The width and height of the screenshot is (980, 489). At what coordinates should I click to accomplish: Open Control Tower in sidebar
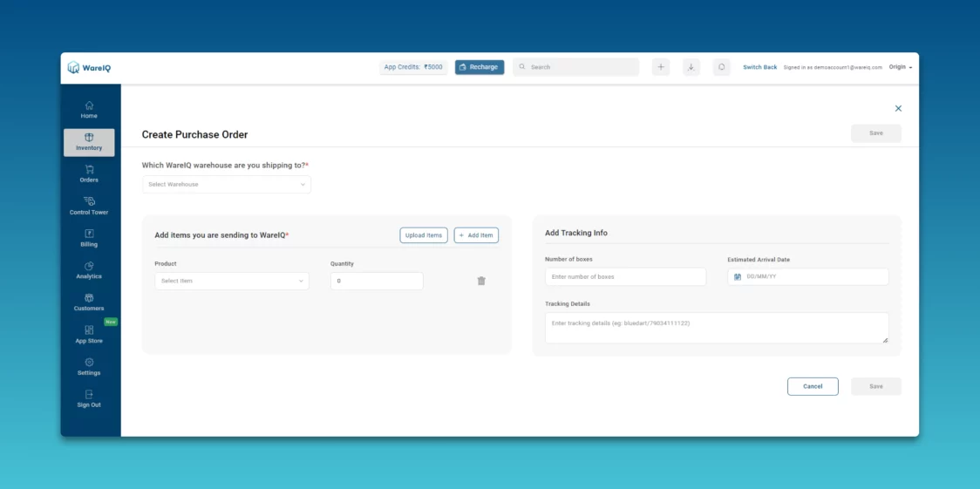tap(89, 207)
